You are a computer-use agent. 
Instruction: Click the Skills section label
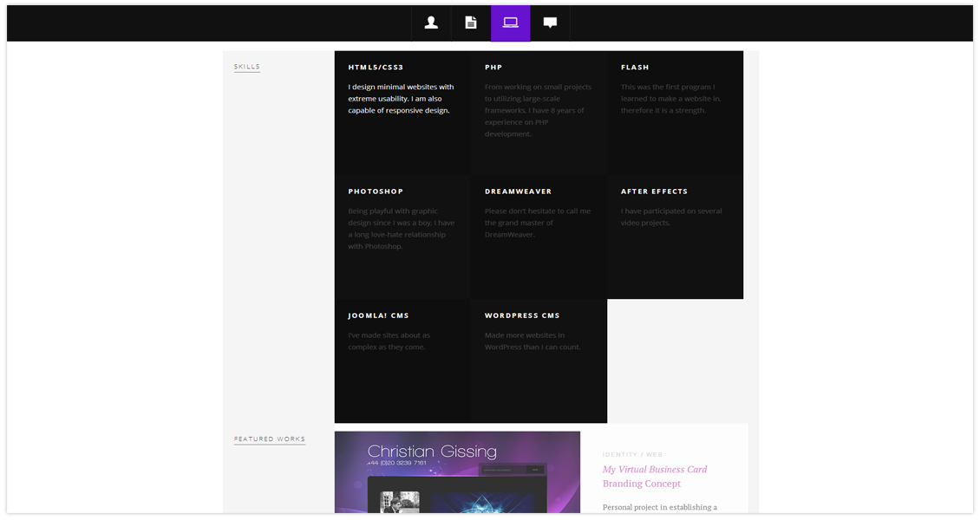click(x=247, y=67)
